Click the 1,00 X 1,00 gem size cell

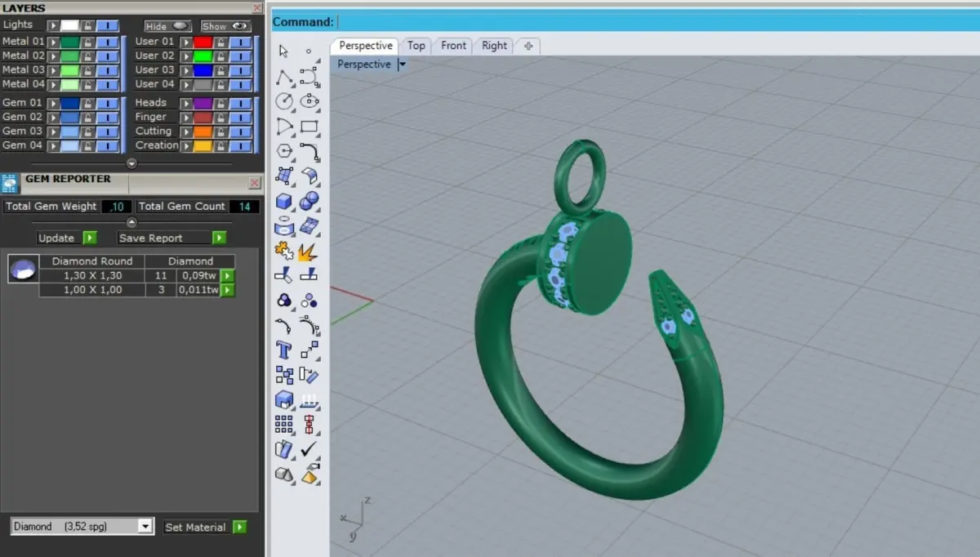(x=92, y=290)
